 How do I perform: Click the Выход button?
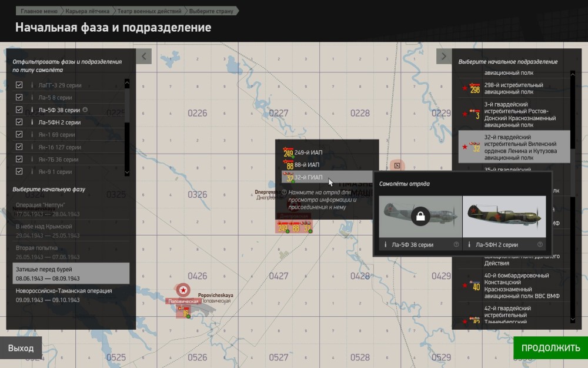(21, 348)
